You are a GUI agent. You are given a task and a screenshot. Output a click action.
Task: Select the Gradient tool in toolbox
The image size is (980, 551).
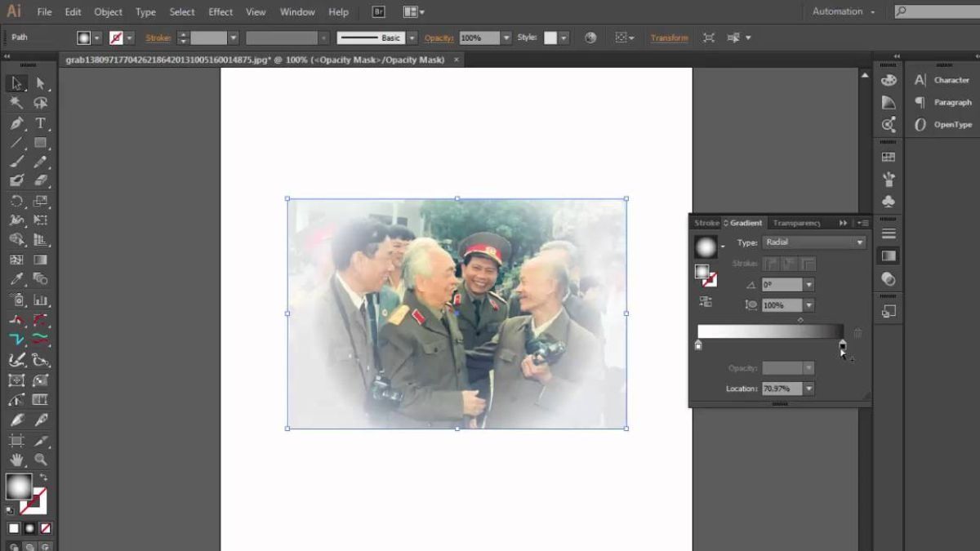coord(40,260)
